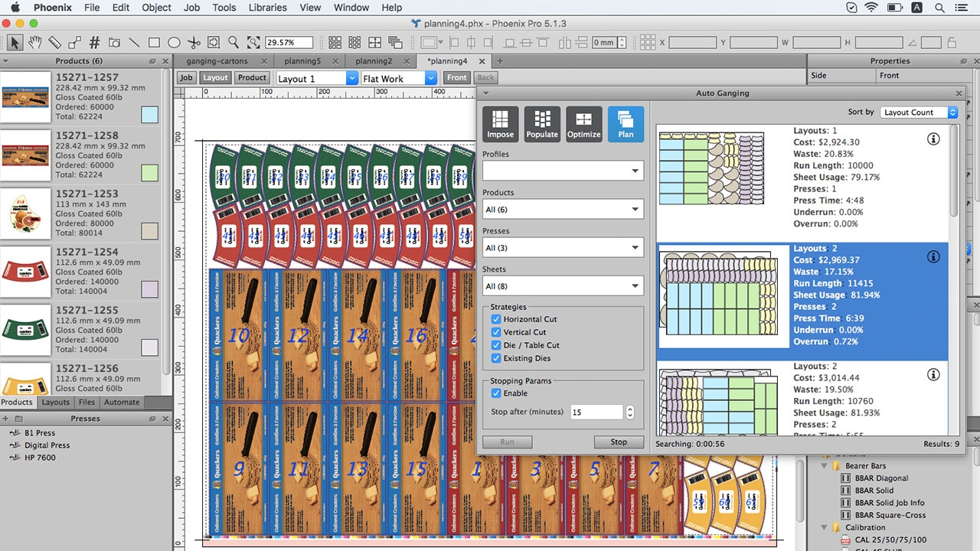Pick the Ruler measure tool
The image size is (980, 551).
(x=55, y=43)
